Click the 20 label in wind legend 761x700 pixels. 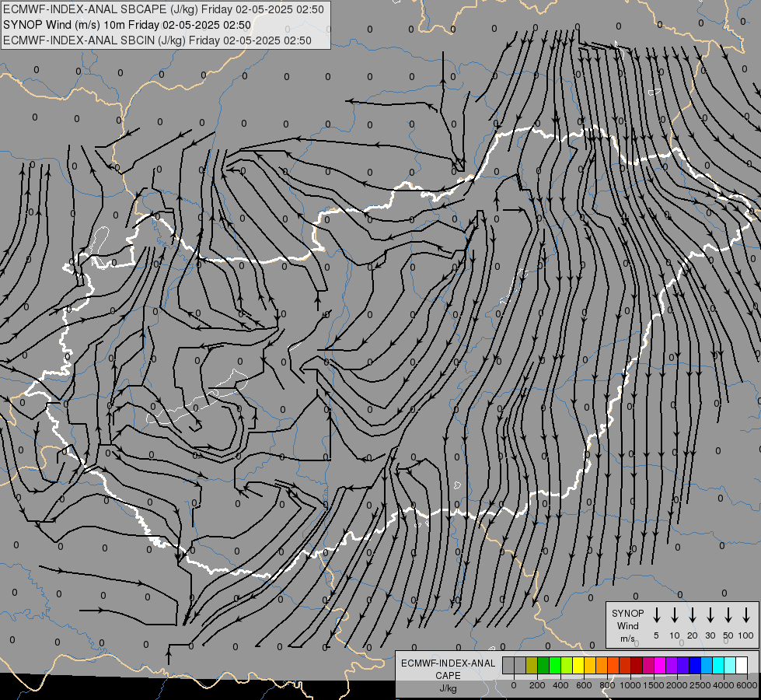(x=692, y=635)
